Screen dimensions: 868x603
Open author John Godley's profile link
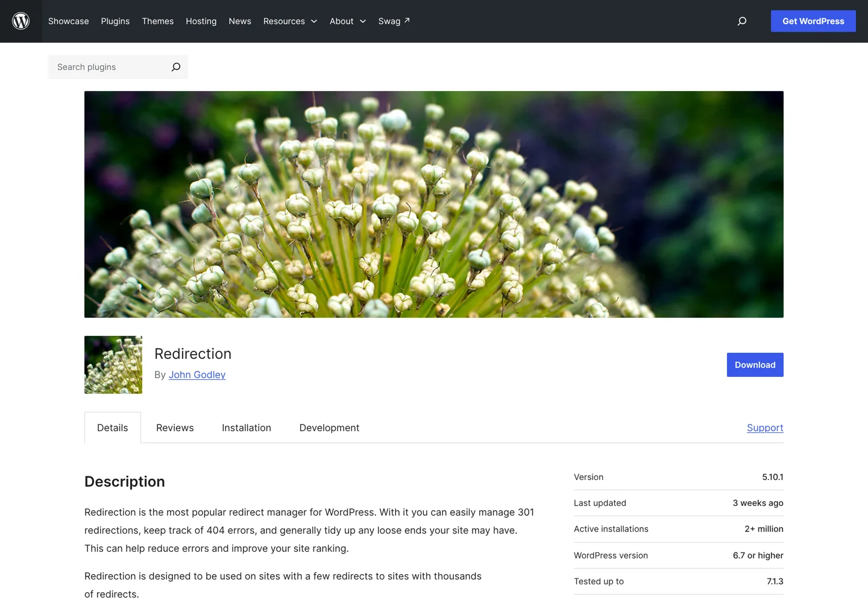coord(197,374)
